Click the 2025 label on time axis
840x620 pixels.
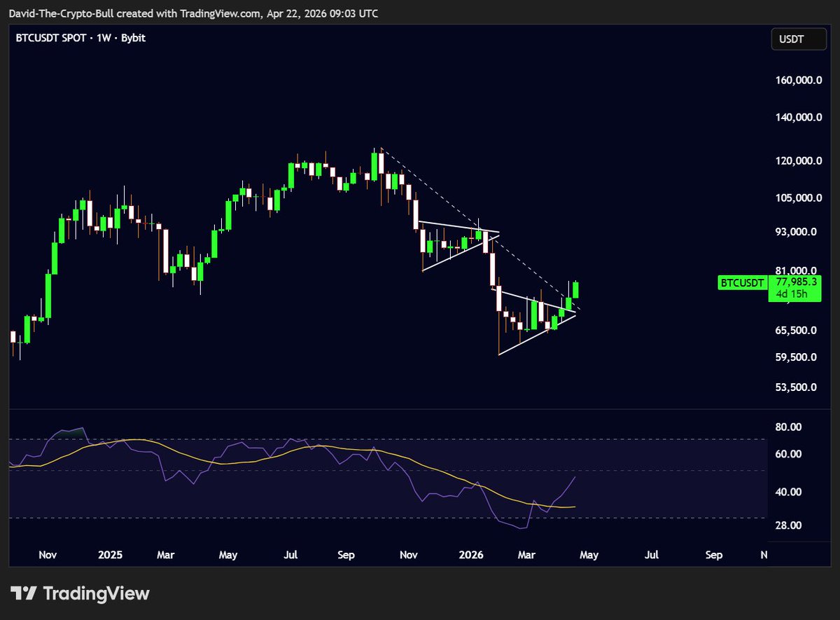111,555
